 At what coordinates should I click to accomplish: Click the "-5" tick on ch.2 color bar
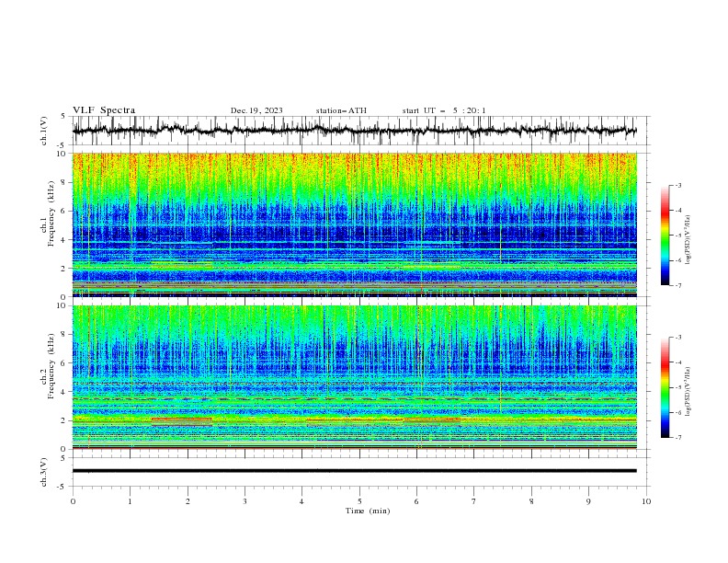(x=678, y=387)
